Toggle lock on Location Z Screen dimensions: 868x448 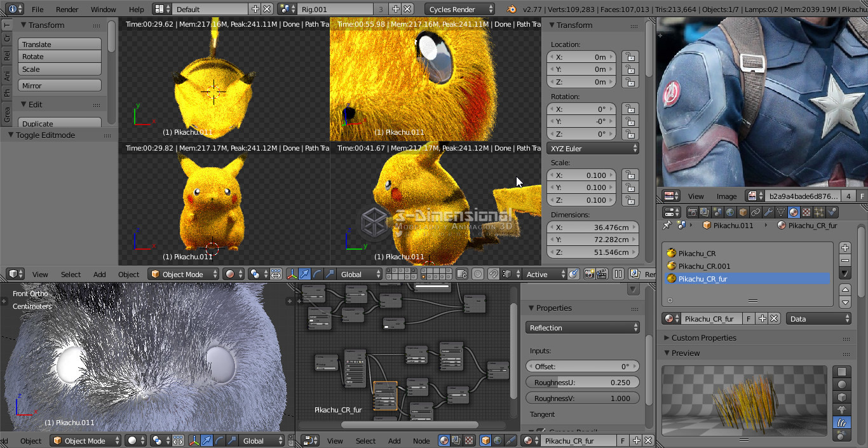630,82
